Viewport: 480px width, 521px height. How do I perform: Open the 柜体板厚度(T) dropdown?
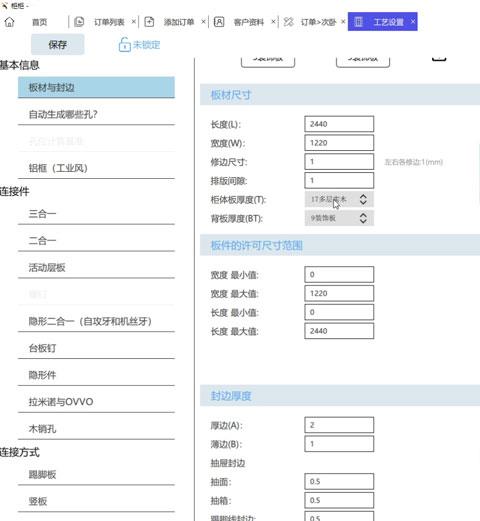(x=339, y=200)
